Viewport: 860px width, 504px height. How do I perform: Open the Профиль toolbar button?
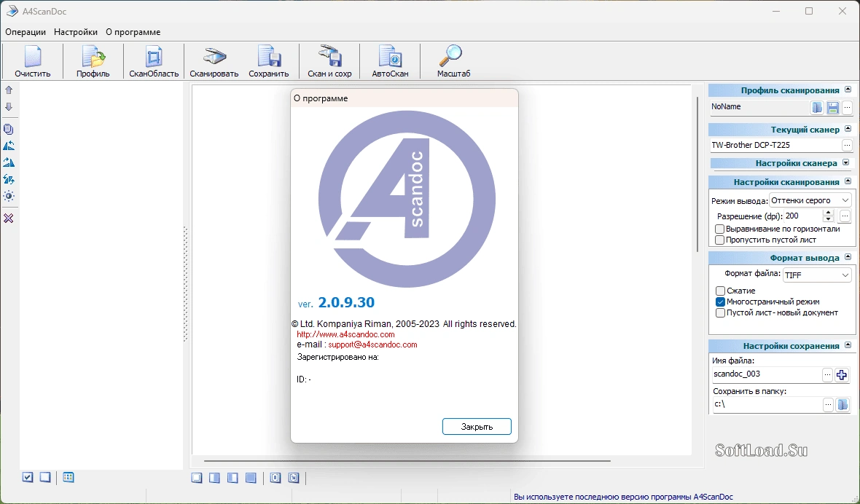coord(93,61)
